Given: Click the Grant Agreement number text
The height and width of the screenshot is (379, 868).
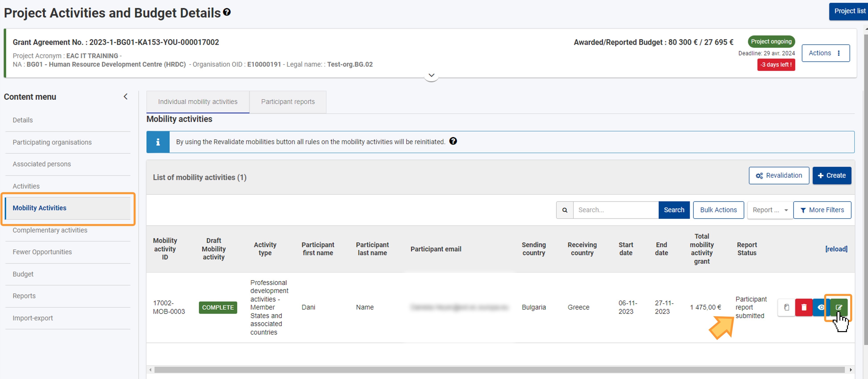Looking at the screenshot, I should pos(116,42).
